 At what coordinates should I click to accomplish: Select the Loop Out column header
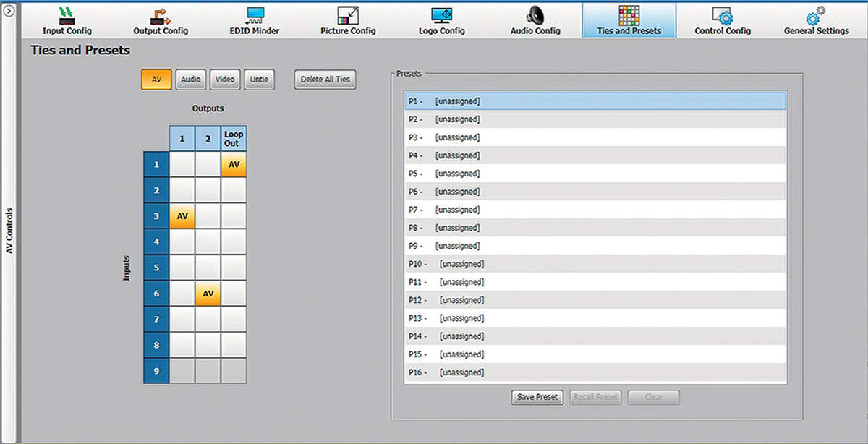click(x=234, y=138)
